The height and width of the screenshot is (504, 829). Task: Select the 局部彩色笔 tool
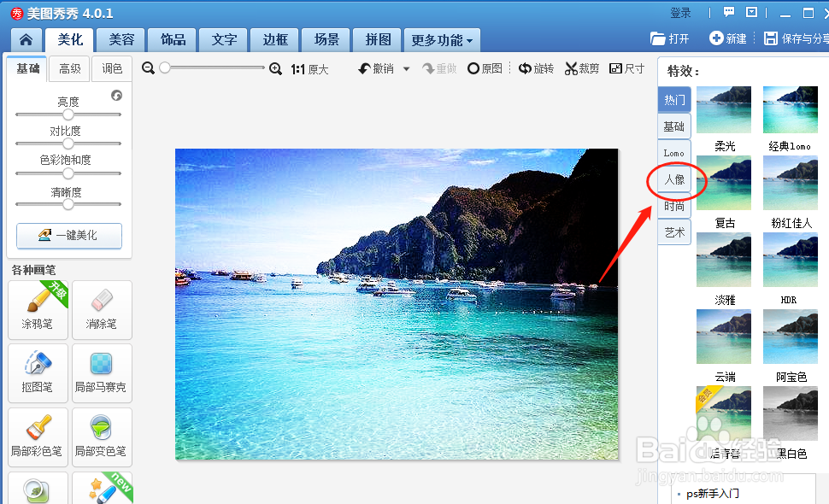tap(38, 437)
